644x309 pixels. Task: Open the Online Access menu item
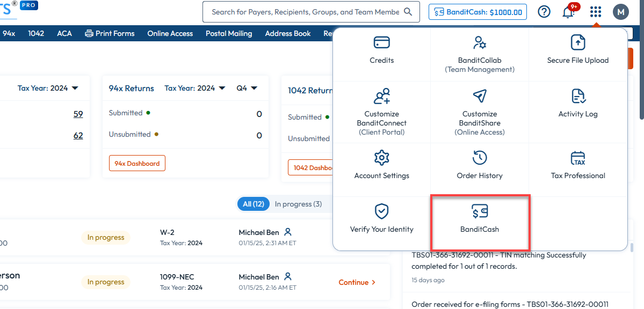[170, 34]
